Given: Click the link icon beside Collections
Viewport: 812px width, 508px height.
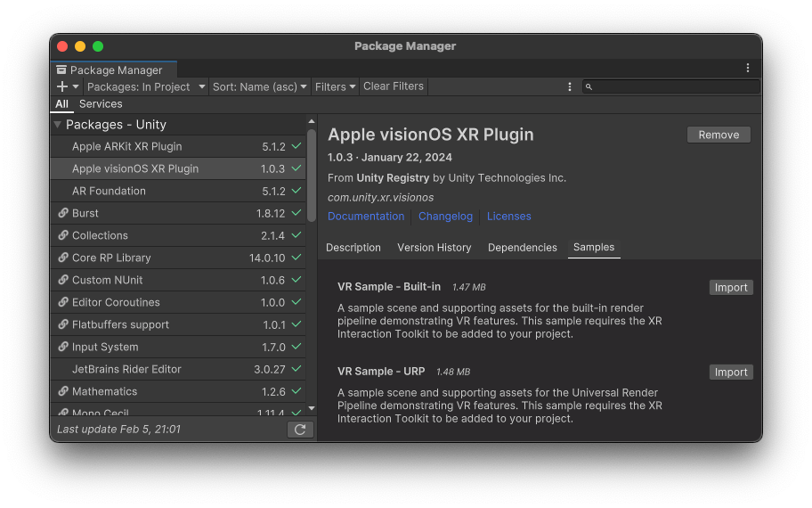Looking at the screenshot, I should tap(62, 234).
